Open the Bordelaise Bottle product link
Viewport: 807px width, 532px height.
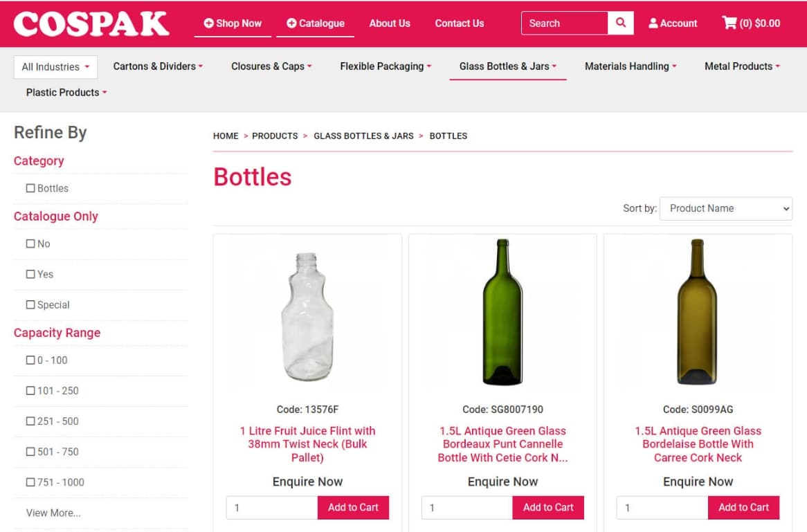pyautogui.click(x=698, y=444)
